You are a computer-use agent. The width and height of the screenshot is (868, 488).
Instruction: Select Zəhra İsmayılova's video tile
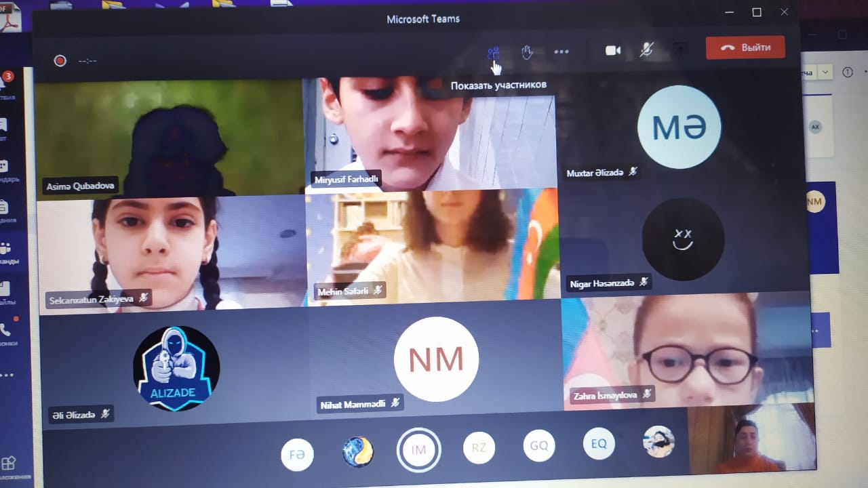pos(687,350)
